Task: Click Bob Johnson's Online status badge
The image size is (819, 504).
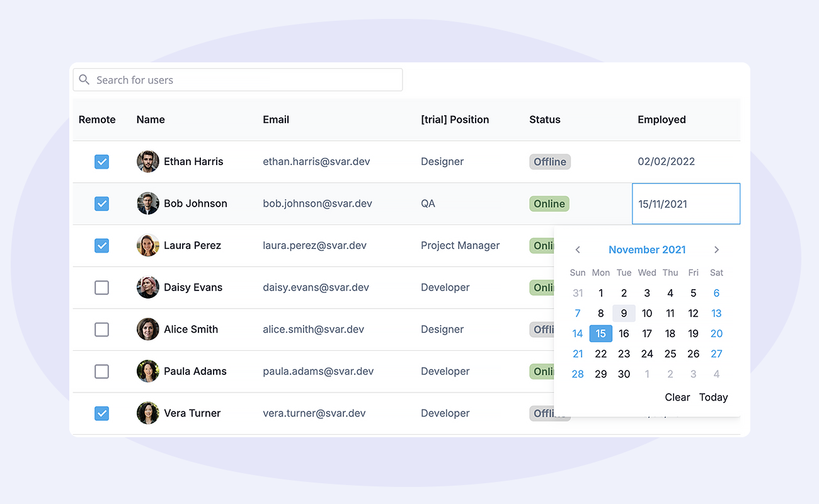Action: click(x=549, y=203)
